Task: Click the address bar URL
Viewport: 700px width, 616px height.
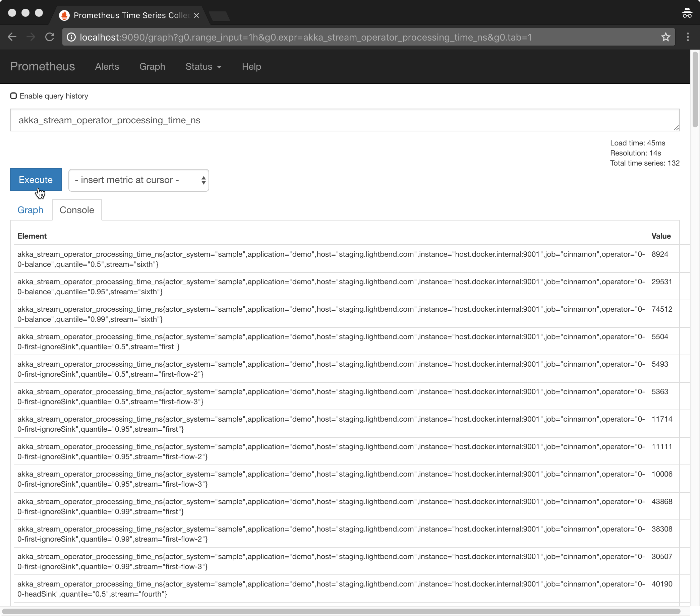Action: point(305,37)
